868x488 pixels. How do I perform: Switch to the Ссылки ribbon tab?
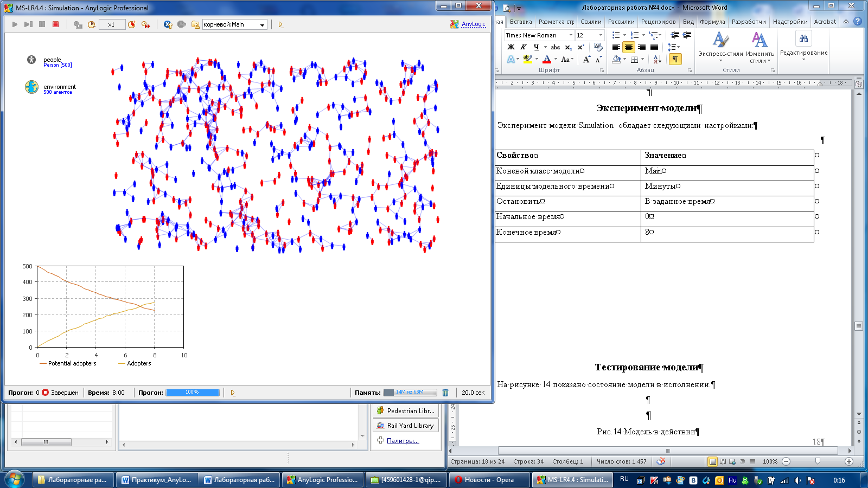591,22
